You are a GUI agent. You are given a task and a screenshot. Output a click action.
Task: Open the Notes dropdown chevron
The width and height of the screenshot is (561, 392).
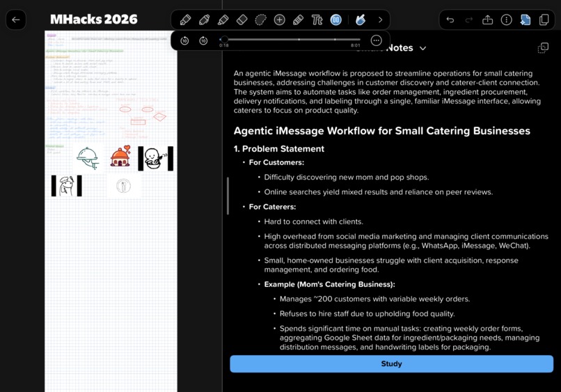click(x=422, y=48)
